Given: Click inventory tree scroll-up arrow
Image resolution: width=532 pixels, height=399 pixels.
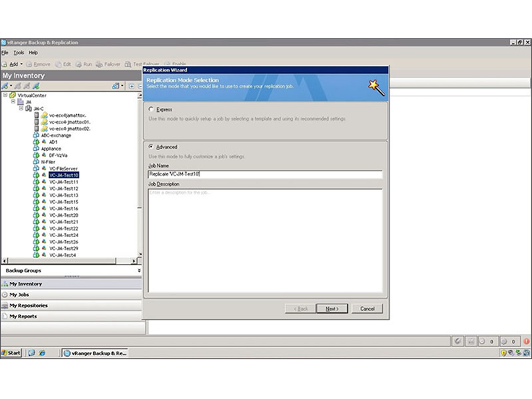Looking at the screenshot, I should click(x=140, y=96).
